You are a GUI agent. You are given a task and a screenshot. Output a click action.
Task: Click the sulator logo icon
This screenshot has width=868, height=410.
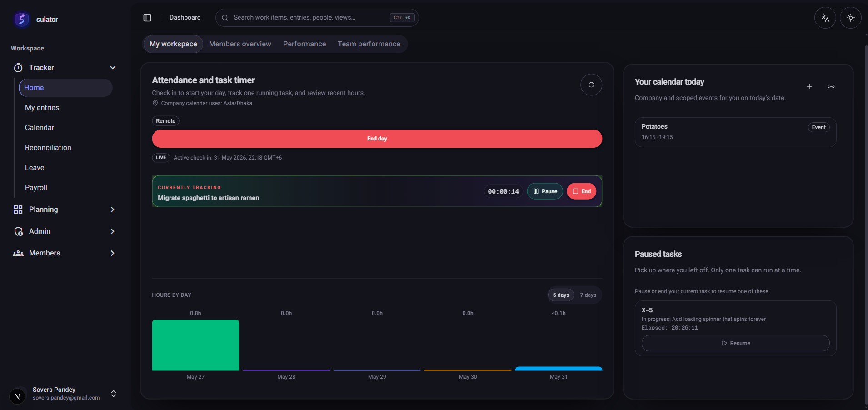click(21, 19)
